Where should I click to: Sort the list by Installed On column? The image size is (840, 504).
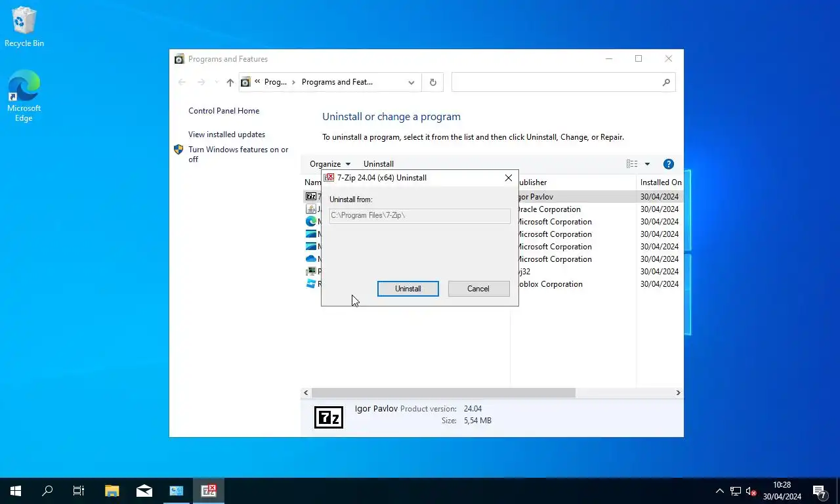(x=661, y=182)
